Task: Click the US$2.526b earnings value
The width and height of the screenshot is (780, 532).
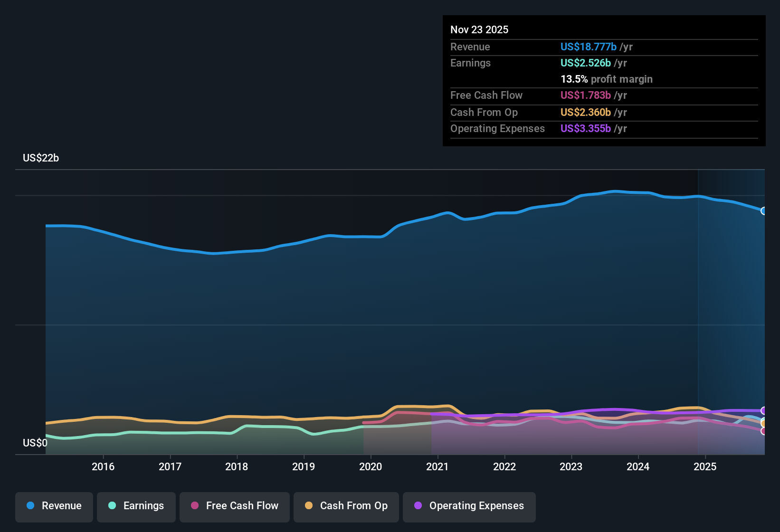Action: pyautogui.click(x=585, y=63)
